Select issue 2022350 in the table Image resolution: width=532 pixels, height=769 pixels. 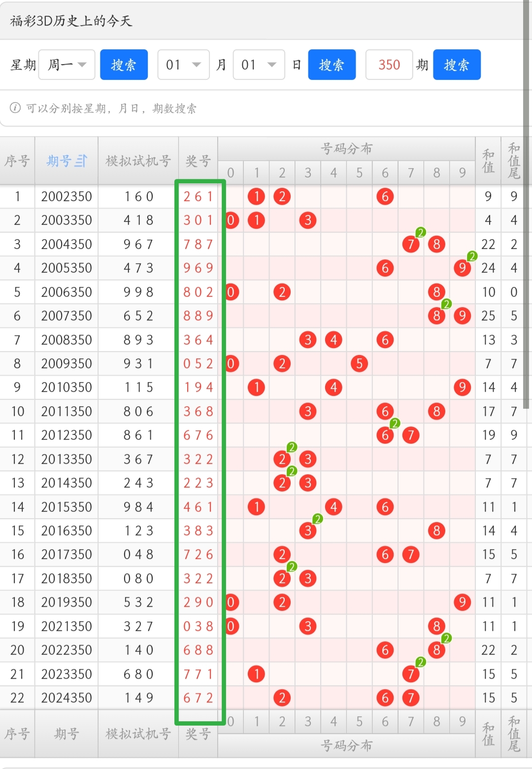[x=66, y=650]
